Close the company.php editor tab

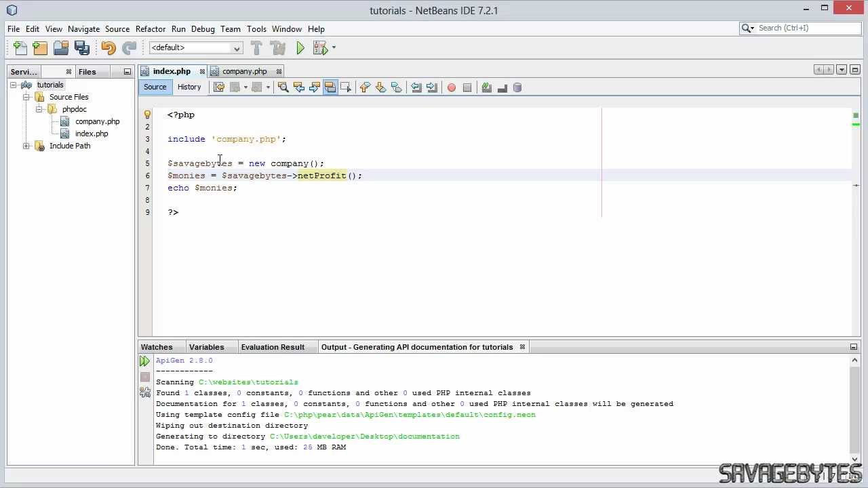tap(279, 71)
